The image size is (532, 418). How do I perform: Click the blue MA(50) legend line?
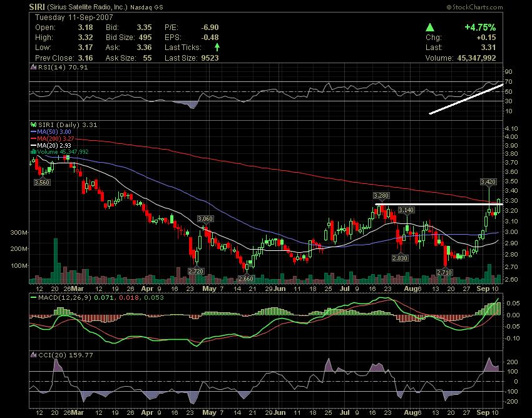(33, 131)
